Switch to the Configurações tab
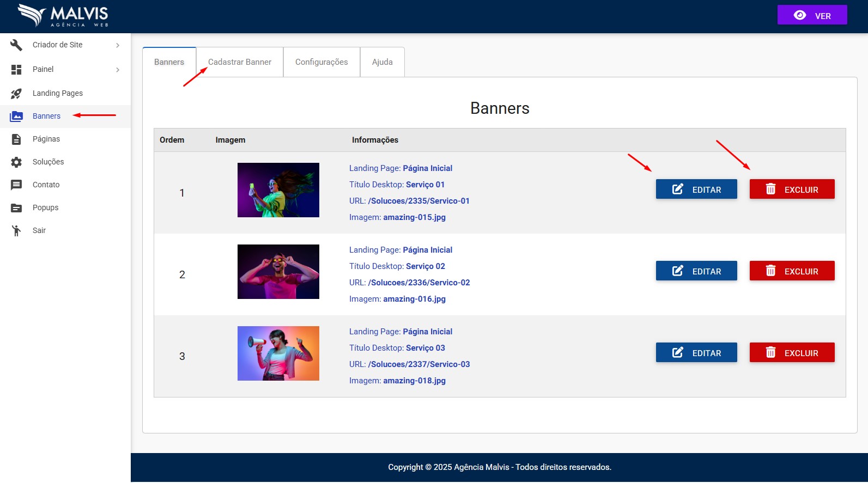 (x=321, y=62)
